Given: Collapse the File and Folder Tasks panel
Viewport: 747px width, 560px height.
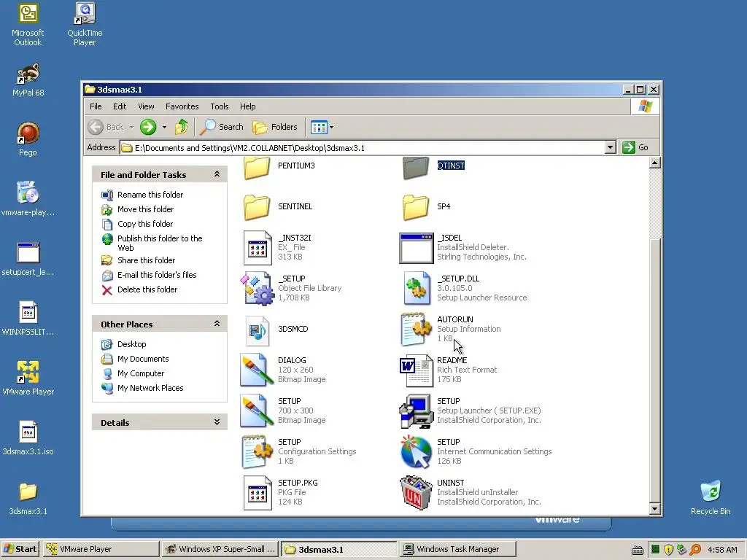Looking at the screenshot, I should point(217,174).
